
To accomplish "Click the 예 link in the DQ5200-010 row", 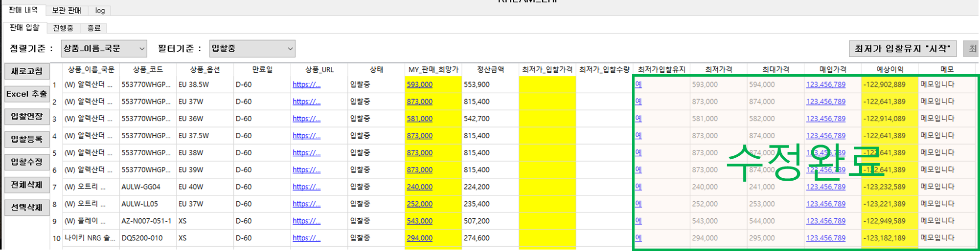I will [x=638, y=238].
